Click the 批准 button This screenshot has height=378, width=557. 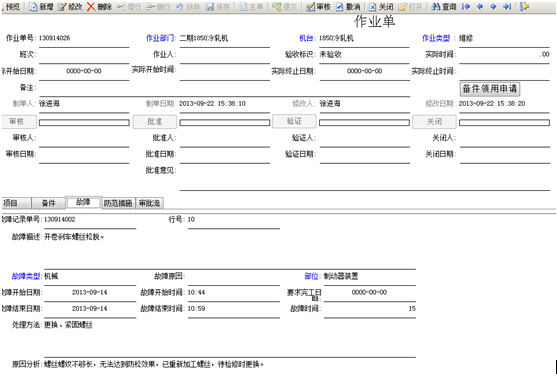155,122
